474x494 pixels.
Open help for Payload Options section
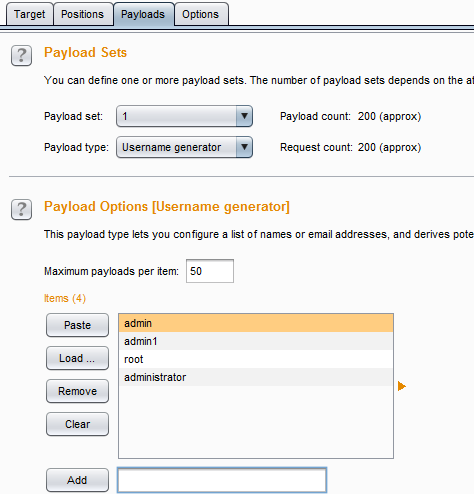(x=21, y=210)
